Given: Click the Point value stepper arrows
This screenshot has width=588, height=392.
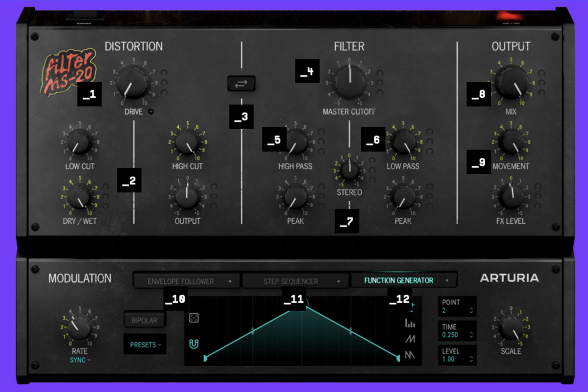Looking at the screenshot, I should (x=471, y=311).
